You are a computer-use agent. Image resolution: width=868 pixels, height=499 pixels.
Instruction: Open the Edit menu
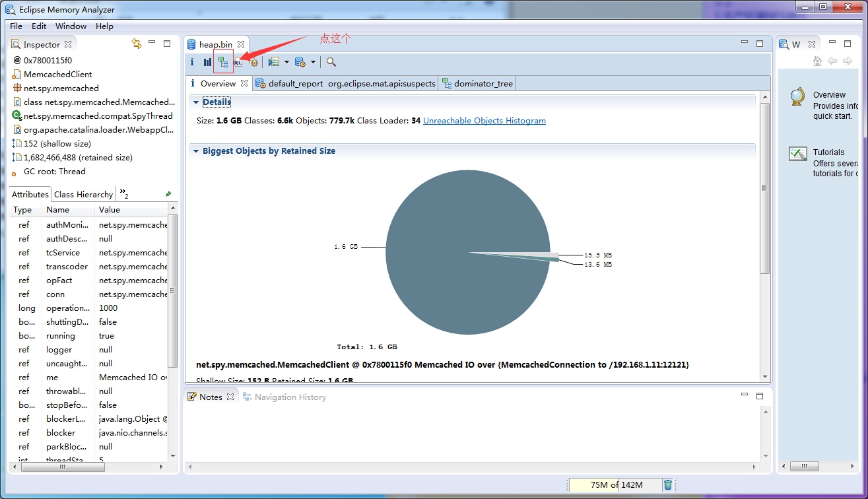[39, 26]
